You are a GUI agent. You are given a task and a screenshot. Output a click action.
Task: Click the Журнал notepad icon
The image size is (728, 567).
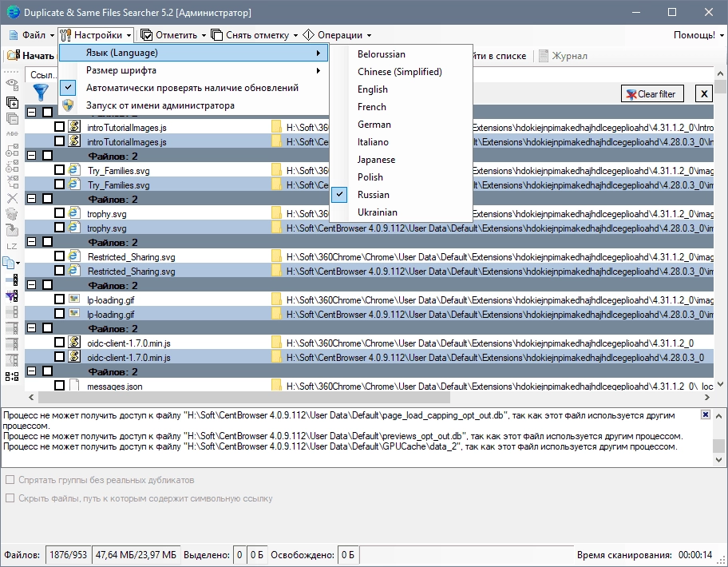pos(544,56)
